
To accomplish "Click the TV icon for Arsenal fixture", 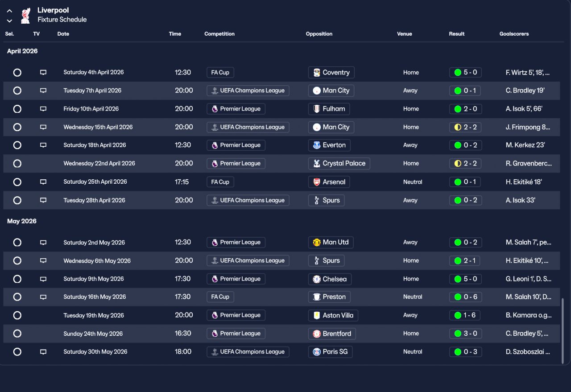I will [x=43, y=182].
